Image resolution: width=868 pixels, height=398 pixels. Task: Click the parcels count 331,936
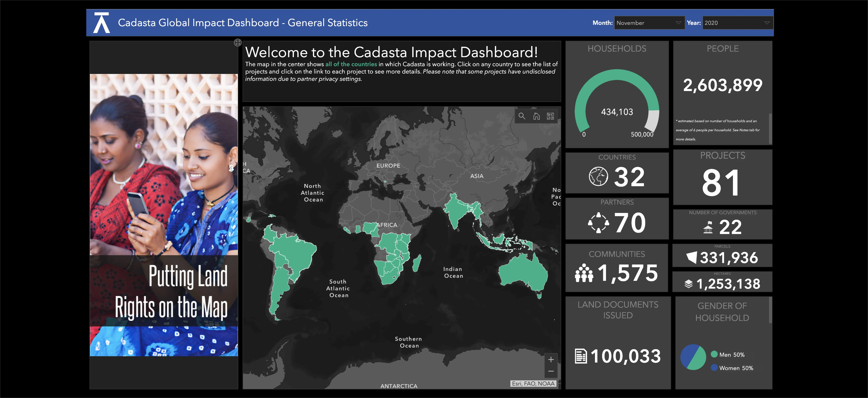pos(729,258)
